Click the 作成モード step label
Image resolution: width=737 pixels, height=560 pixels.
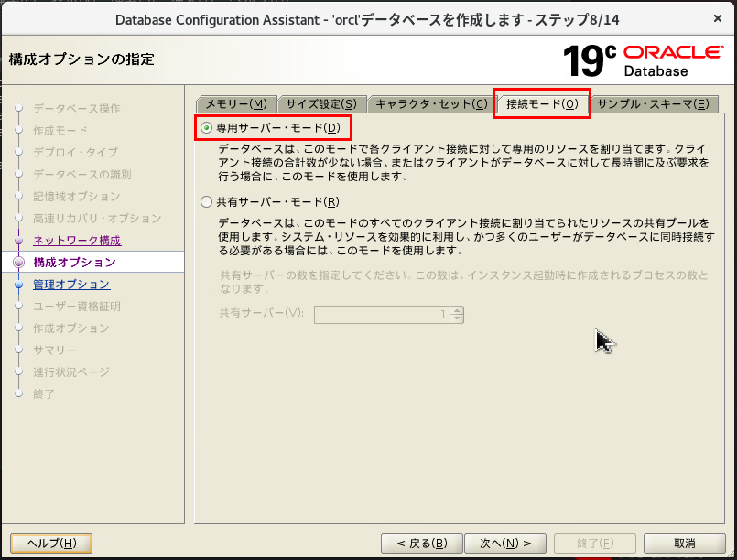(60, 131)
